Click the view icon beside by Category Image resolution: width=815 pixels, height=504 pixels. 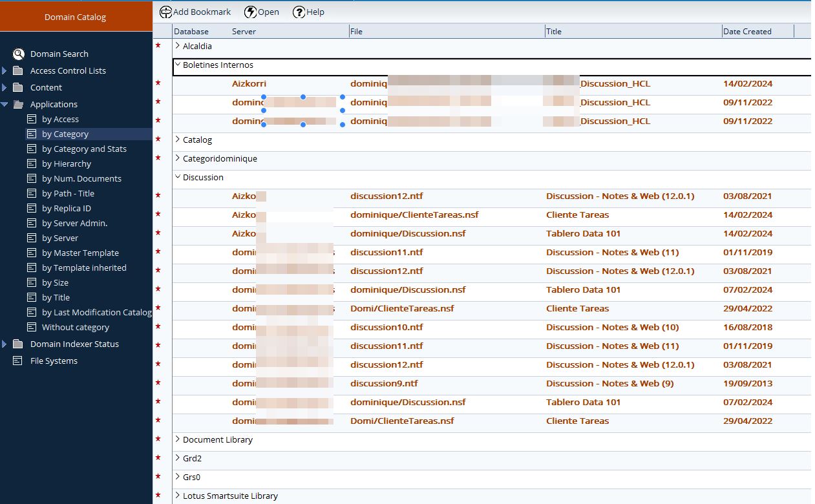tap(32, 134)
